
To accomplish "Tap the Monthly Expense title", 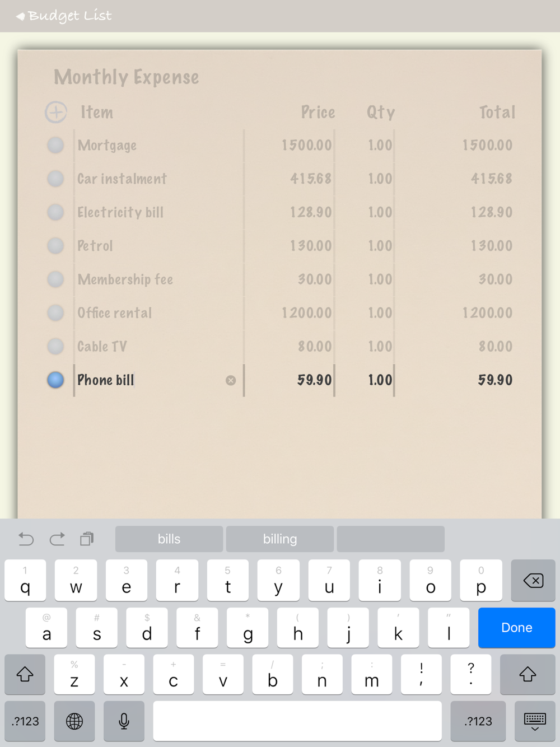I will [127, 77].
